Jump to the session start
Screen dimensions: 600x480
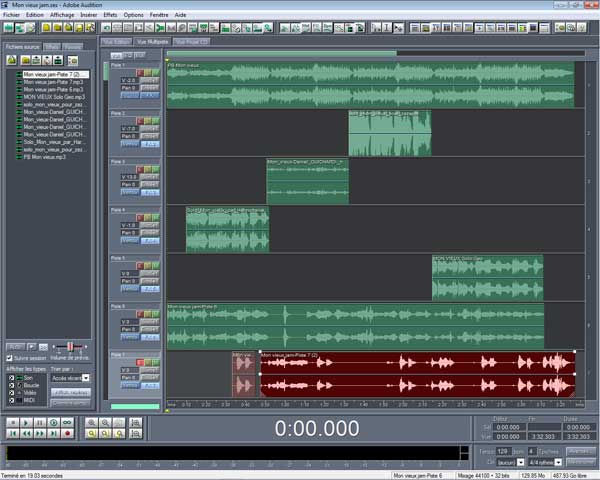13,434
